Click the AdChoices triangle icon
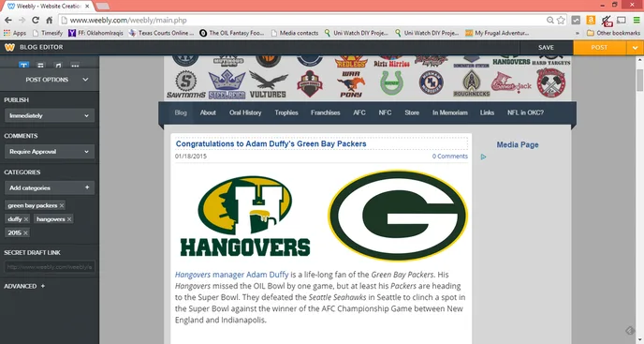Viewport: 644px width, 344px height. [x=483, y=157]
